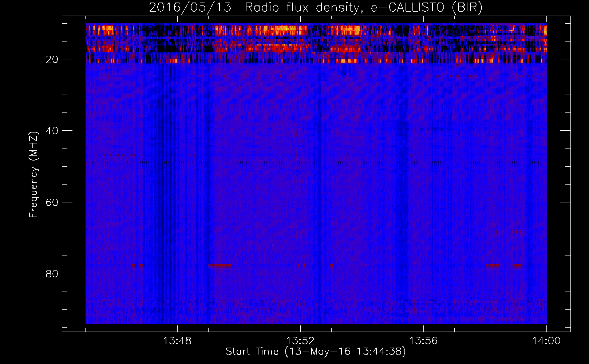The height and width of the screenshot is (364, 589).
Task: Click the '13:56' time tick label
Action: pyautogui.click(x=423, y=341)
